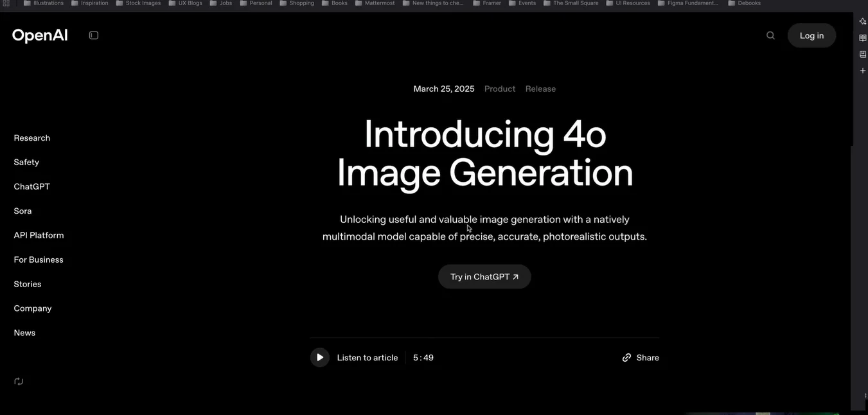Screen dimensions: 868x415
Task: Open the search icon
Action: 770,35
